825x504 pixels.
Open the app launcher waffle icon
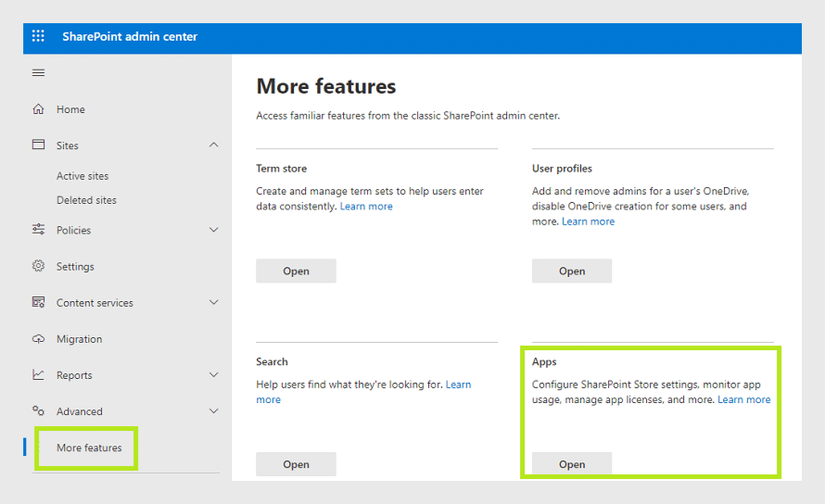tap(38, 36)
